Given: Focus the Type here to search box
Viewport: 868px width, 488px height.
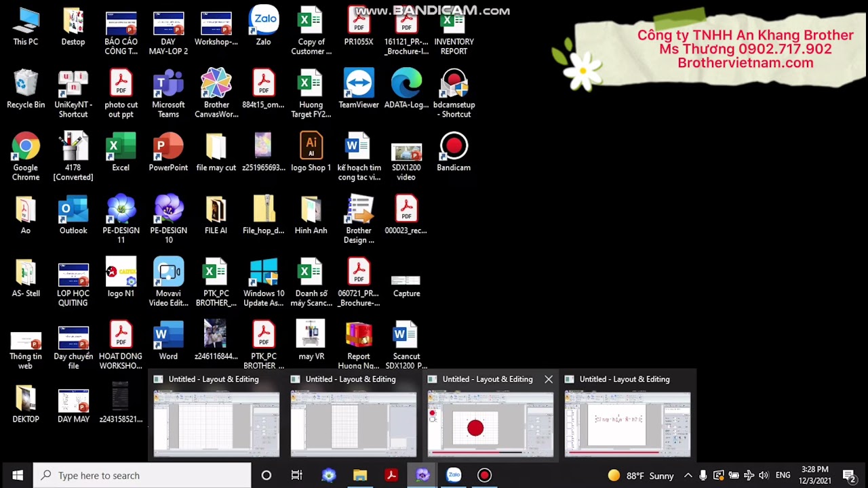Looking at the screenshot, I should 142,475.
